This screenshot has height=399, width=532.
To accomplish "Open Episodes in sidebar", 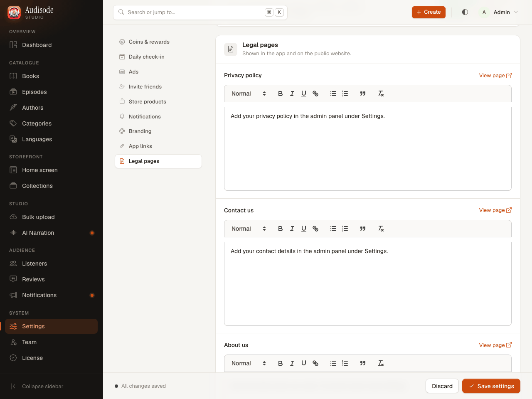I will 52,92.
